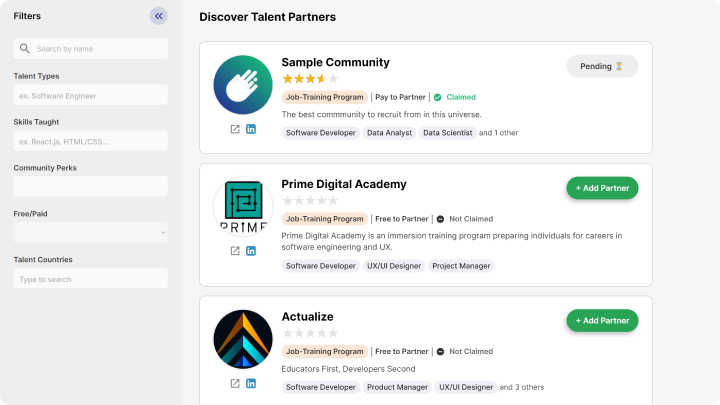Click the search magnifier icon in Filters
The image size is (720, 405).
(x=25, y=49)
